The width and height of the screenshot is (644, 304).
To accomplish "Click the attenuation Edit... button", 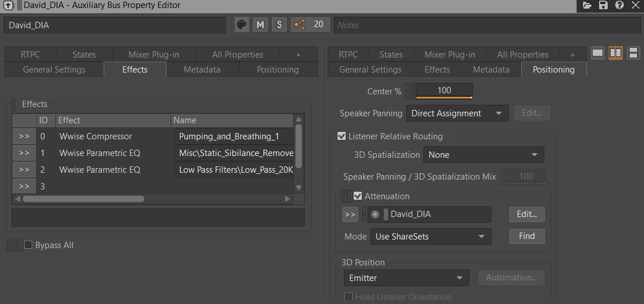I will tap(527, 214).
